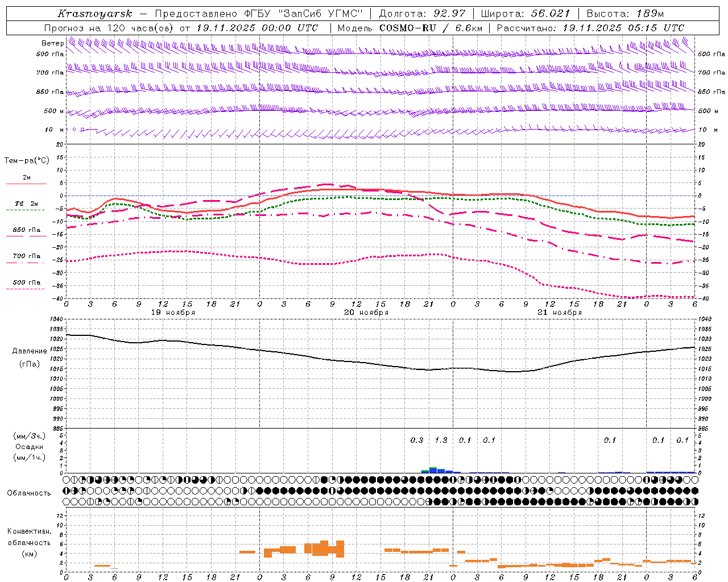The height and width of the screenshot is (582, 728).
Task: Click the '(км)' unit under convective label
Action: (x=30, y=554)
